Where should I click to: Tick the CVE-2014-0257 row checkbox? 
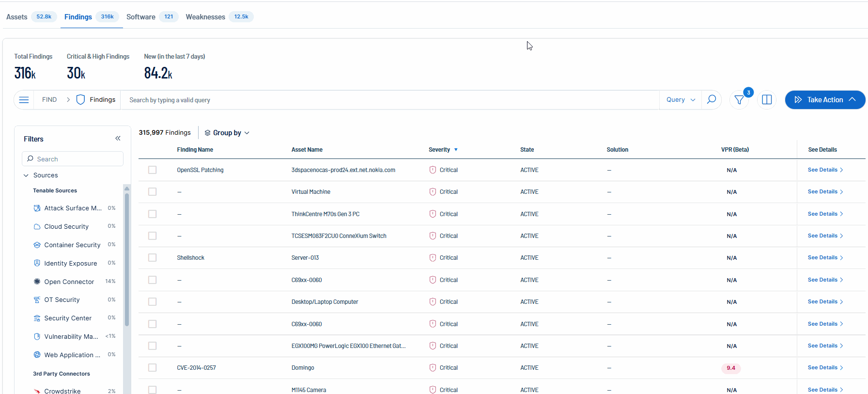[153, 368]
